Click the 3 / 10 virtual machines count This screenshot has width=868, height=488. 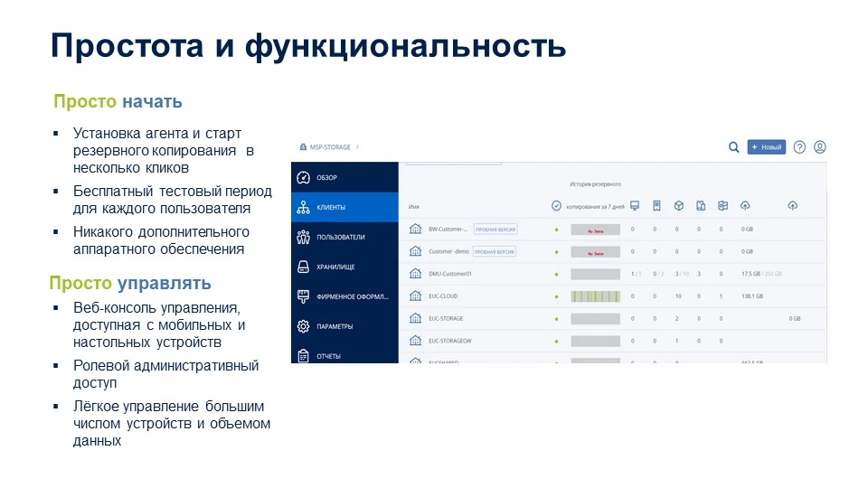click(x=682, y=274)
